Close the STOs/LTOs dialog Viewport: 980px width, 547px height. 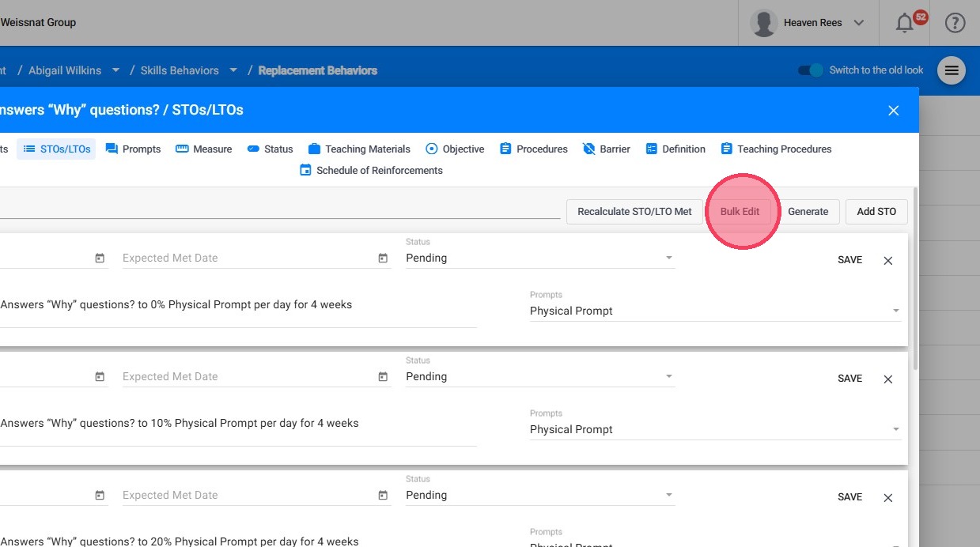[x=893, y=111]
